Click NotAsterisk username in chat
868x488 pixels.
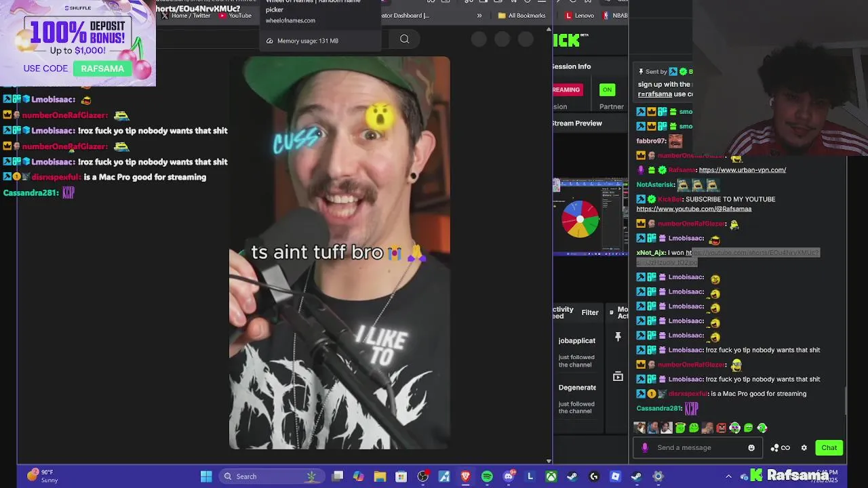coord(655,184)
